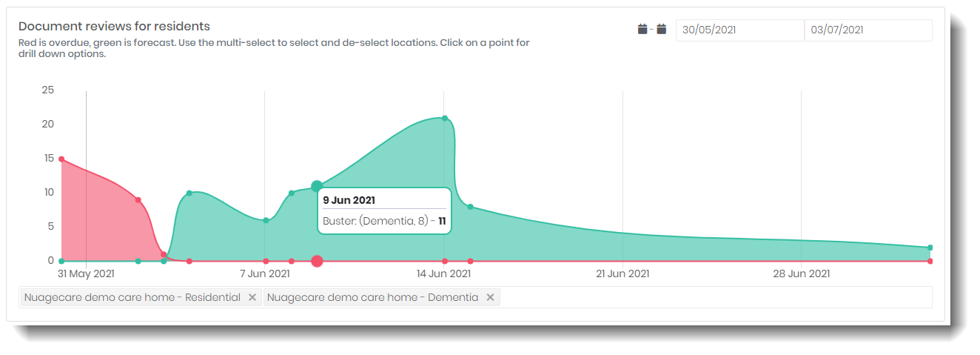Image resolution: width=980 pixels, height=355 pixels.
Task: Select the green point at value 8 after 14 Jun
Action: [470, 207]
